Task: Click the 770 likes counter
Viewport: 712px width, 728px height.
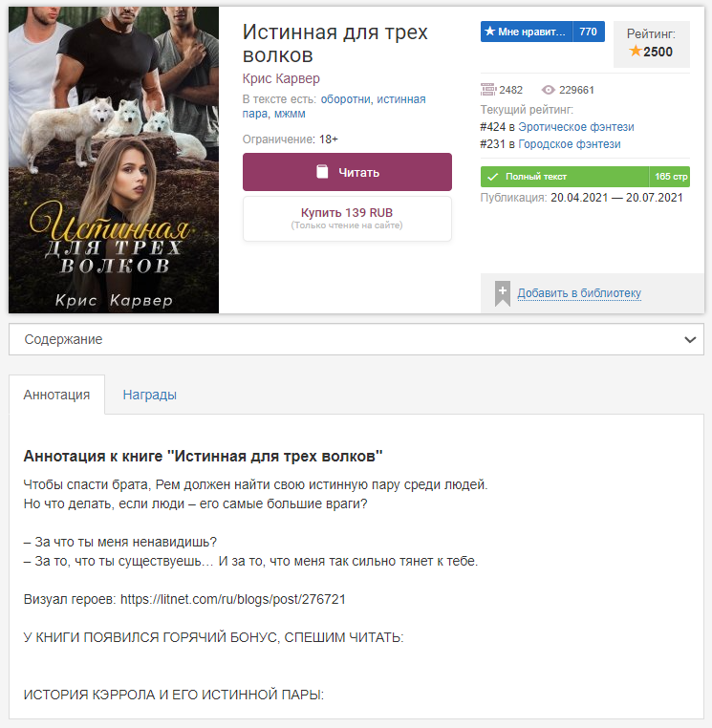Action: click(x=588, y=32)
